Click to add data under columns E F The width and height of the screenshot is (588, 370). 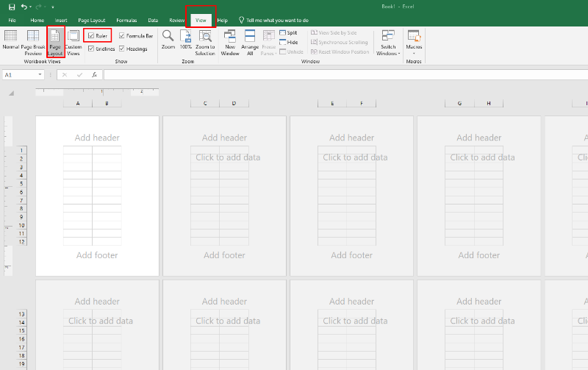[x=355, y=157]
